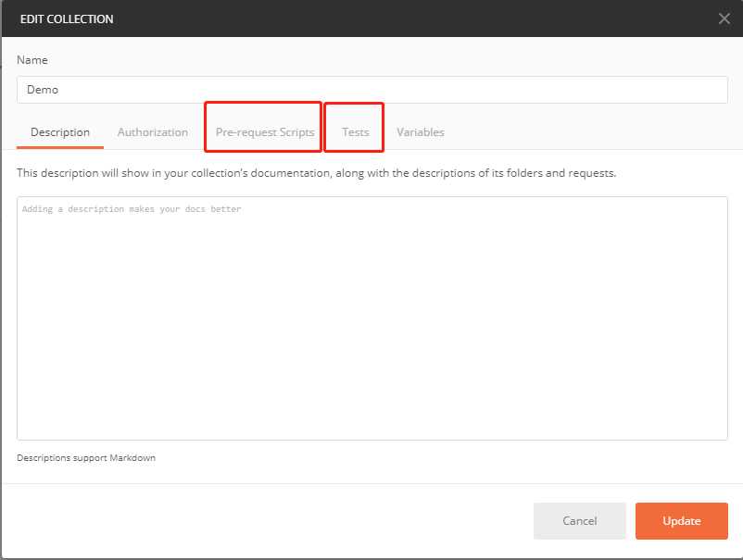Click the collection Name field containing Demo

coord(372,90)
